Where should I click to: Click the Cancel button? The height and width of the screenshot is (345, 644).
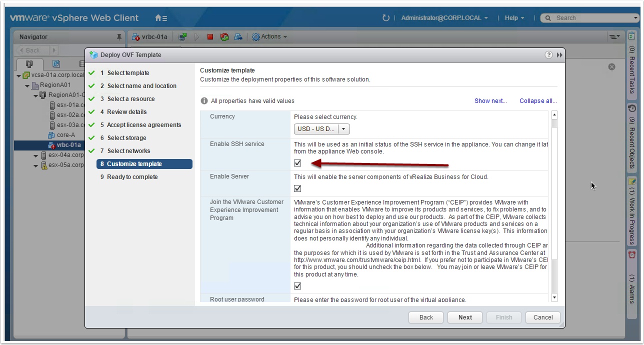pos(543,317)
